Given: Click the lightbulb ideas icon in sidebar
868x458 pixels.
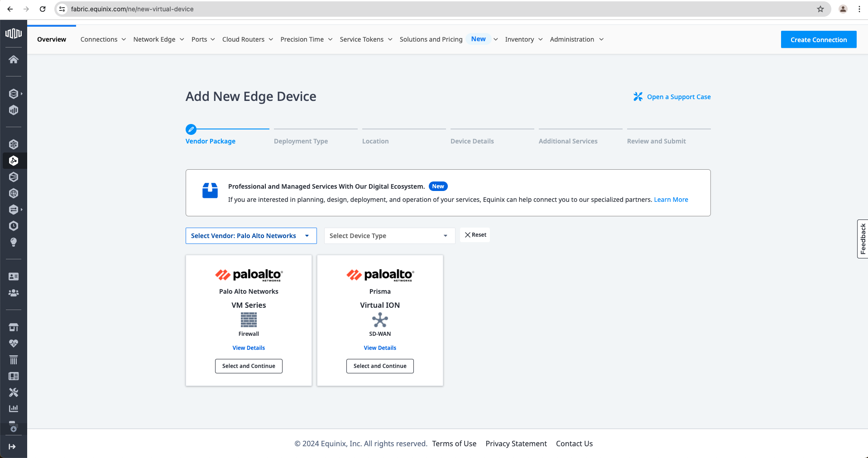Looking at the screenshot, I should coord(14,242).
